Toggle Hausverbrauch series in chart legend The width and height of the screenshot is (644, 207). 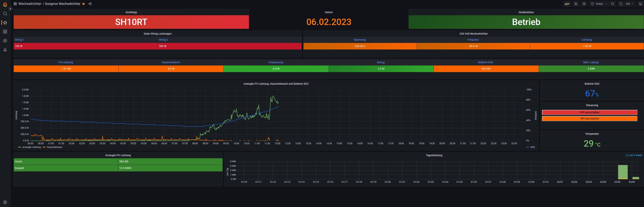point(54,147)
